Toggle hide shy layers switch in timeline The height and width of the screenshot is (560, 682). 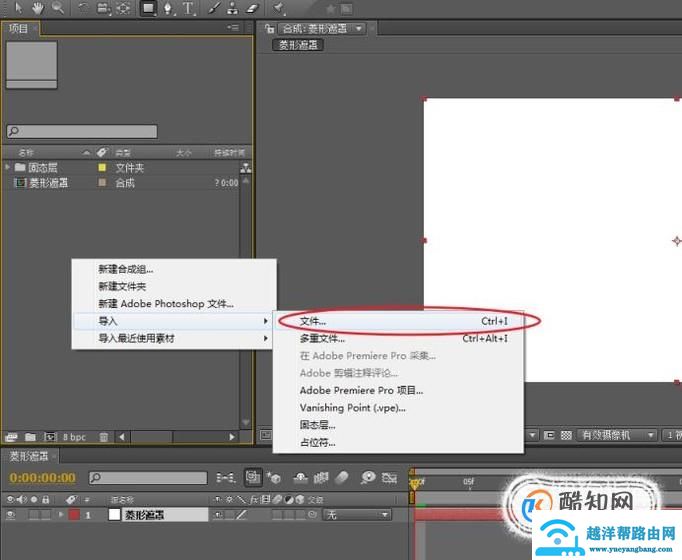(301, 478)
